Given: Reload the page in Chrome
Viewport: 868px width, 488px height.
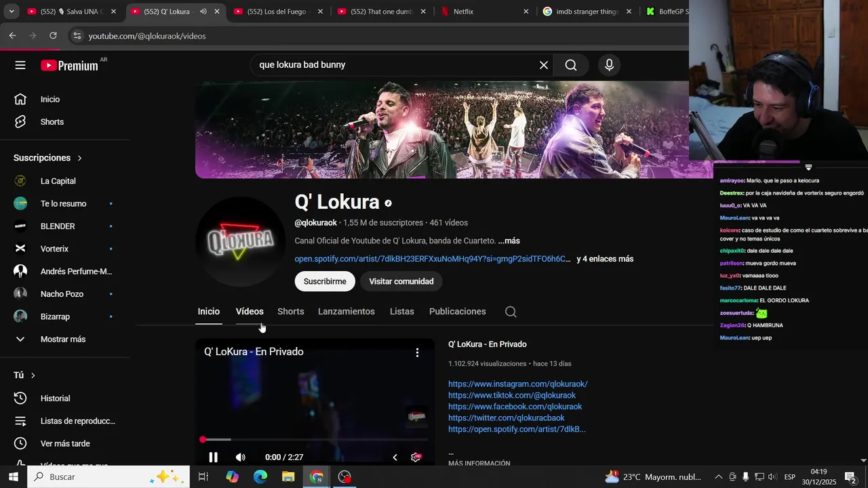Looking at the screenshot, I should [53, 36].
